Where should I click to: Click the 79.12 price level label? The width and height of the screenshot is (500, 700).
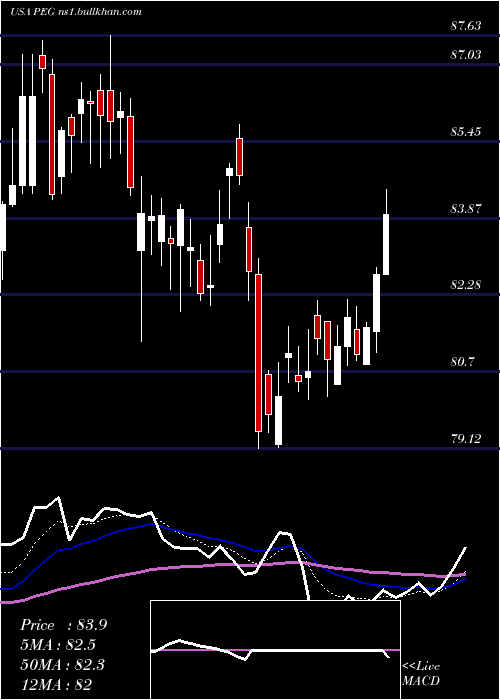point(466,439)
